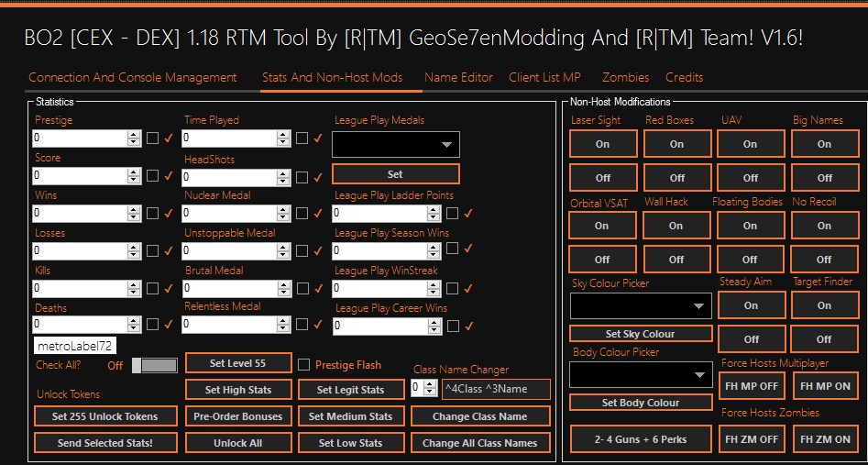Click Set Sky Colour button

pos(641,334)
